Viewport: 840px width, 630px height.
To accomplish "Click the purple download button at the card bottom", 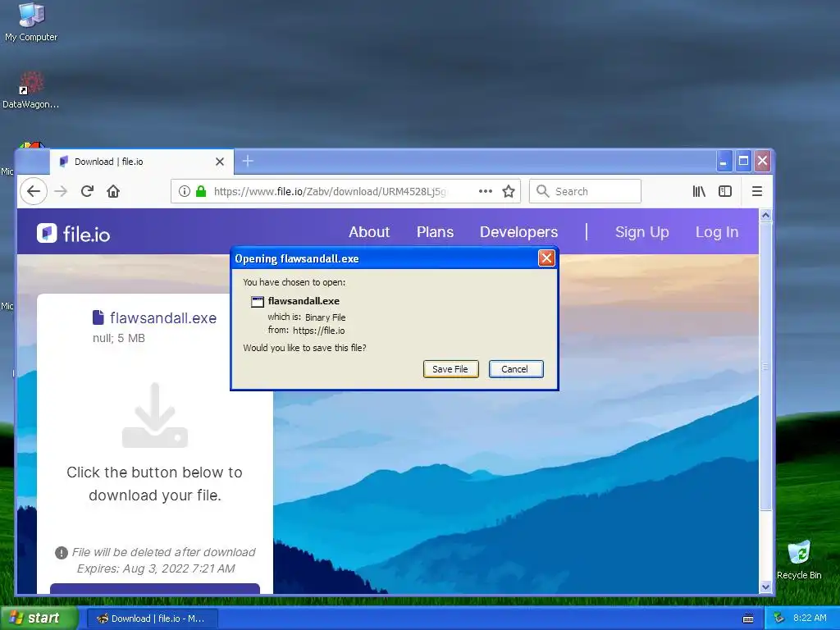I will 155,588.
